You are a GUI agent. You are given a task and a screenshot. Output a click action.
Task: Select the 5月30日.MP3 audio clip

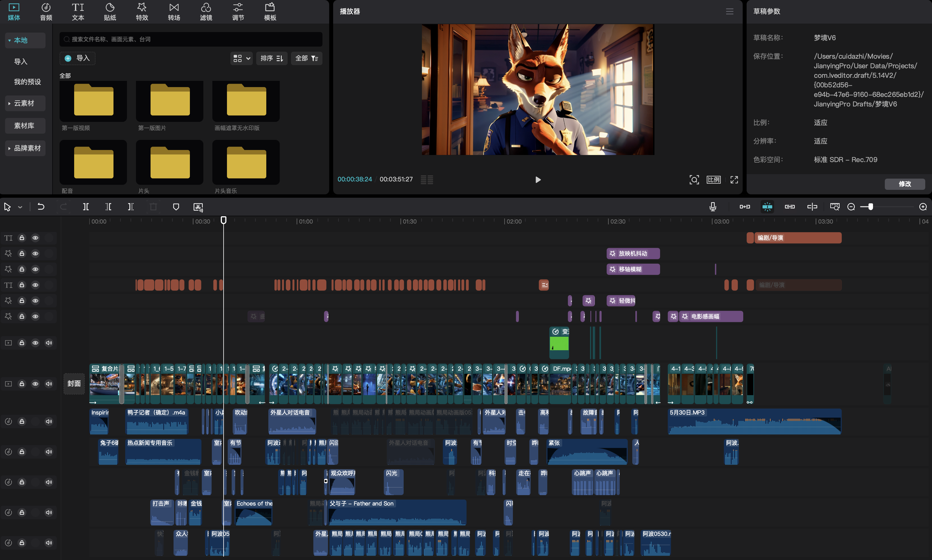(x=754, y=421)
